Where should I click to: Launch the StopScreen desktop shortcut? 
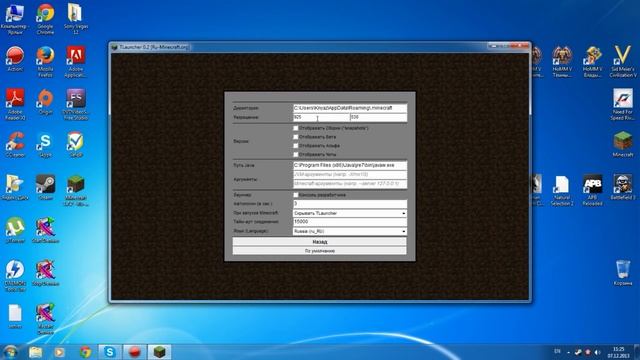[x=45, y=273]
